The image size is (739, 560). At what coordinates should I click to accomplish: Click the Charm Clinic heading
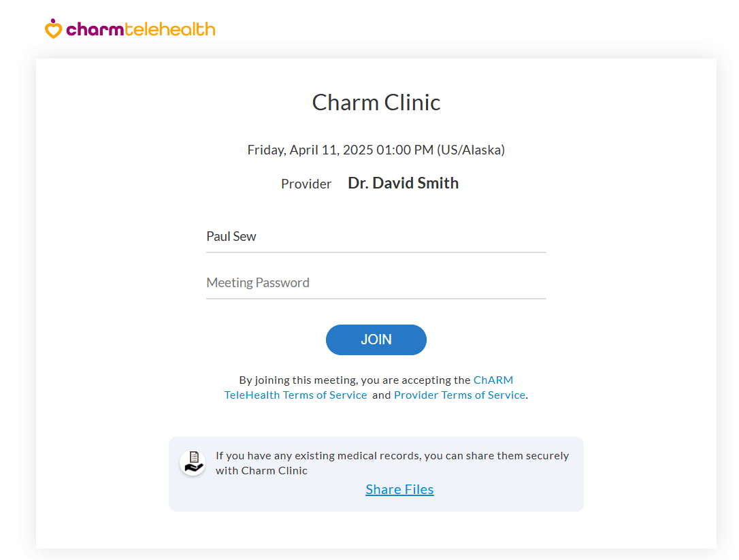coord(376,102)
